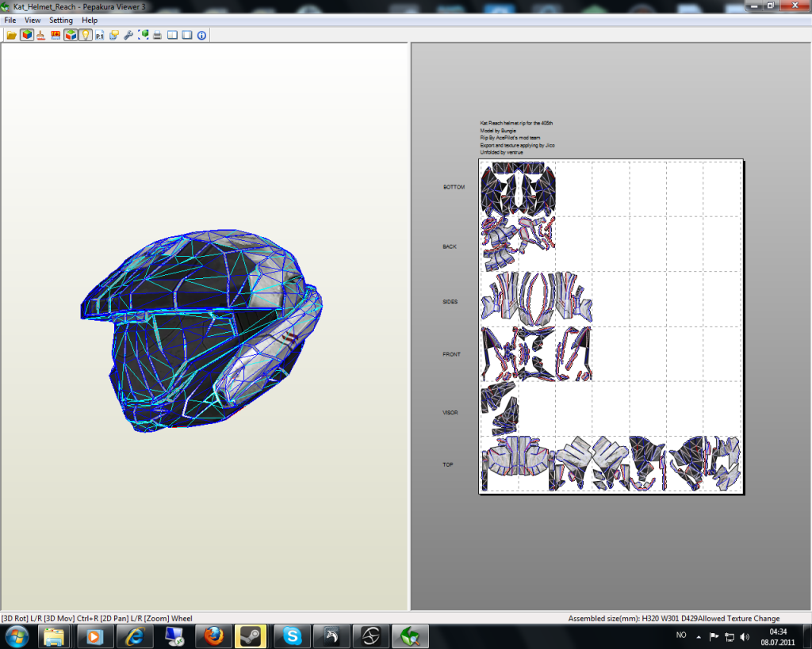
Task: Open the volume speaker tray icon
Action: pyautogui.click(x=745, y=636)
